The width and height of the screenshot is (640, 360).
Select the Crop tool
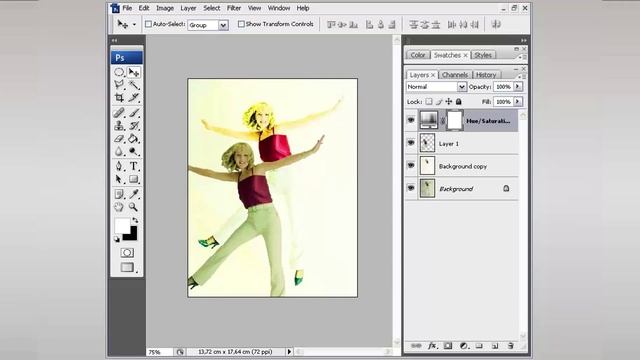click(119, 98)
